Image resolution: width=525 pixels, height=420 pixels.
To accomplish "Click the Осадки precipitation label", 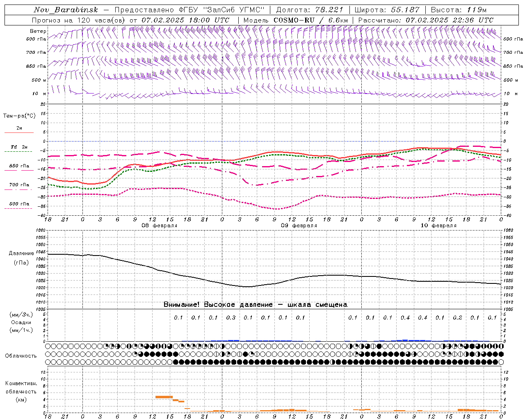I will click(x=21, y=322).
